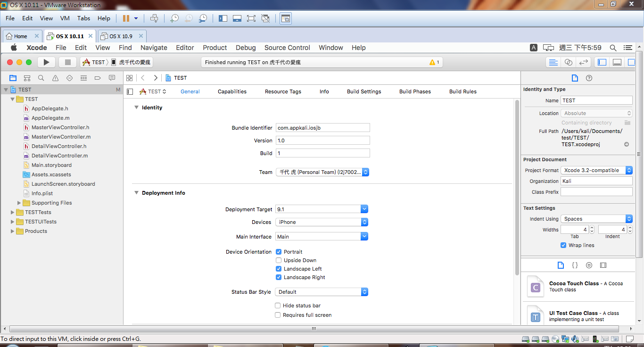Image resolution: width=644 pixels, height=347 pixels.
Task: Switch to the Capabilities tab
Action: pyautogui.click(x=232, y=91)
